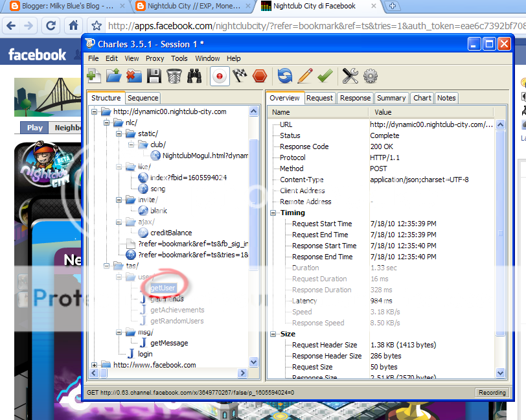526x420 pixels.
Task: Open the Proxy menu
Action: point(155,58)
